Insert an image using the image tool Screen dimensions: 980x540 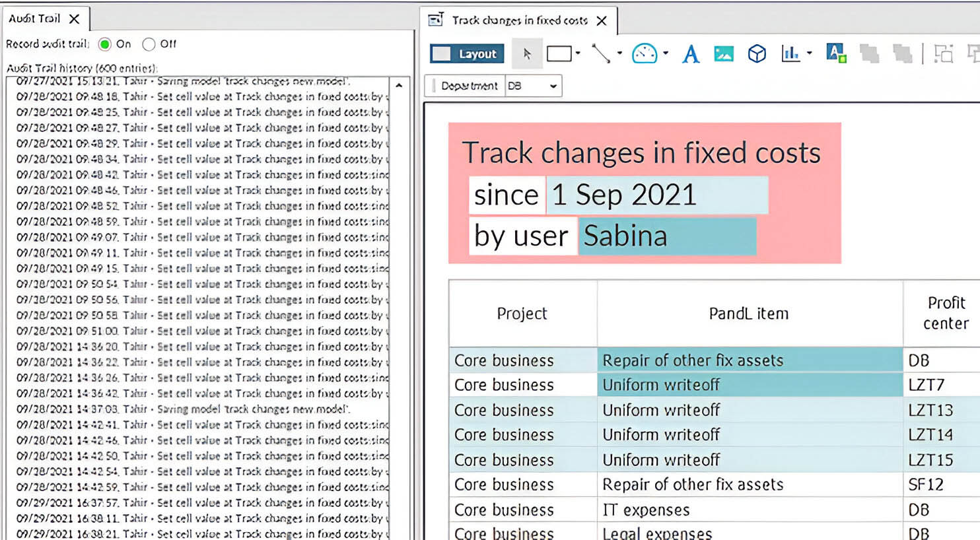[x=724, y=53]
